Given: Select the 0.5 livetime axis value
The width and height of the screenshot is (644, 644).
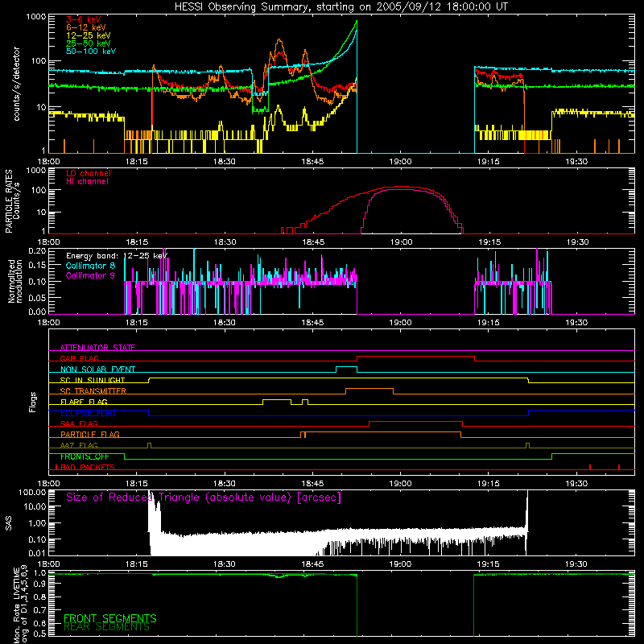Looking at the screenshot, I should 39,634.
